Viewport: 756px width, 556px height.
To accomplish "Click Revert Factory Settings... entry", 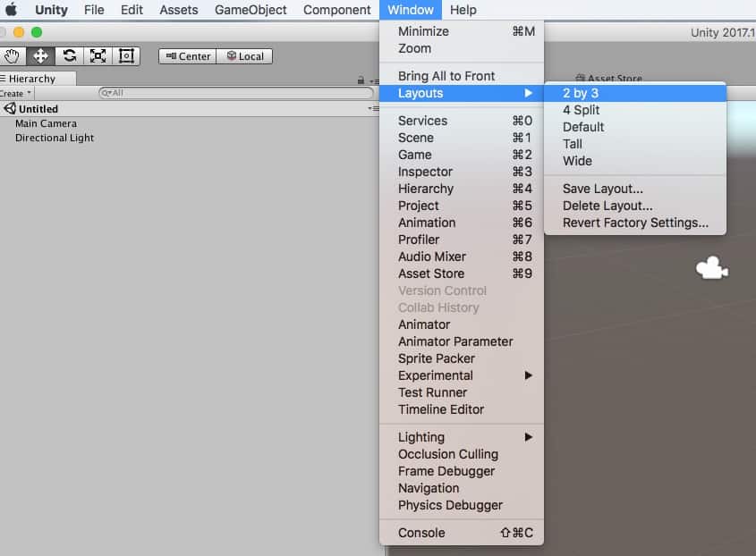I will click(x=635, y=223).
